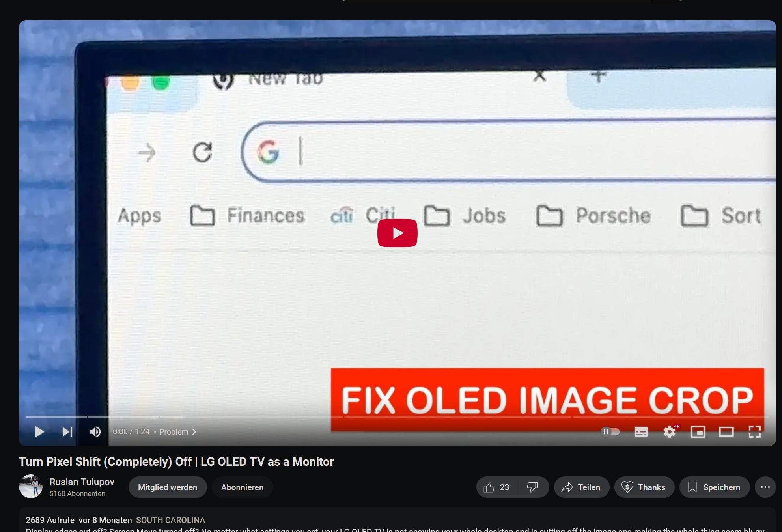
Task: Switch to miniplayer mode
Action: point(698,432)
